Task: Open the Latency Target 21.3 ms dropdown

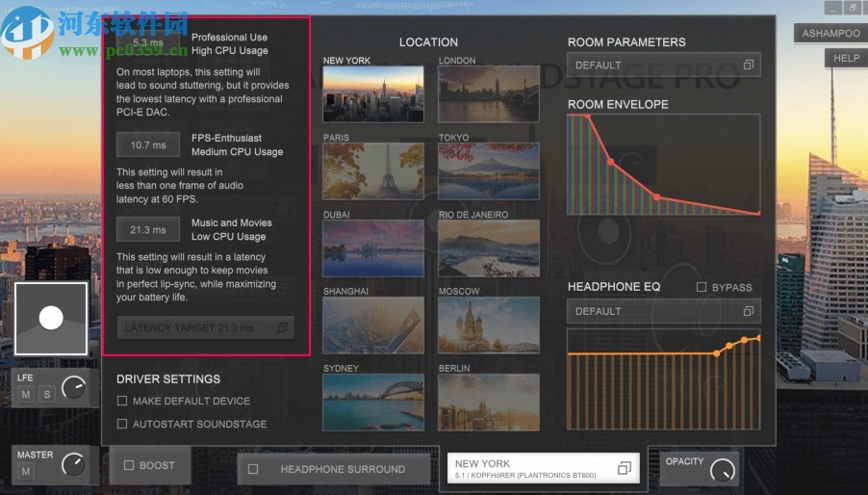Action: coord(205,327)
